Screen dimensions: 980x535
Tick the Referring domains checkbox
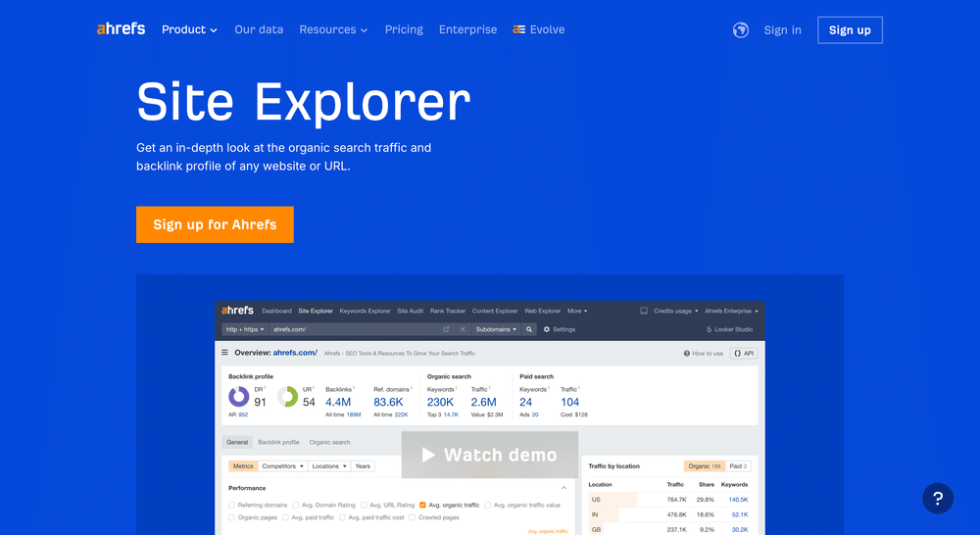[232, 505]
